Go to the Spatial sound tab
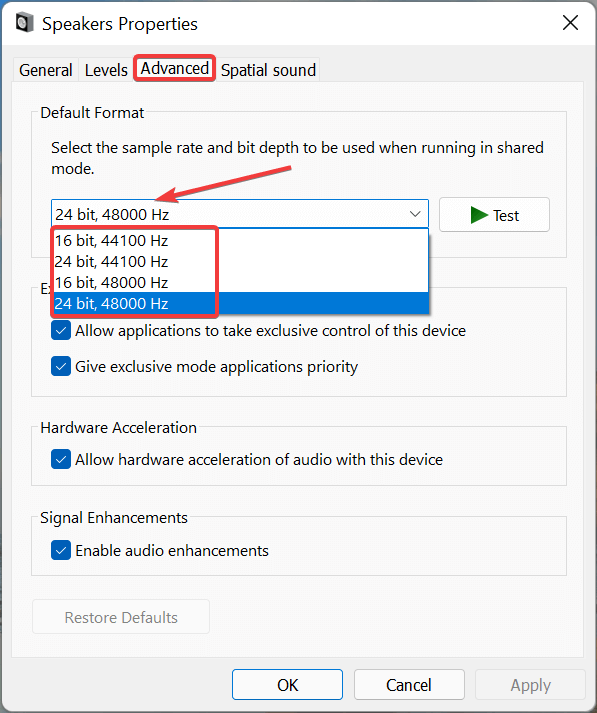 tap(268, 70)
